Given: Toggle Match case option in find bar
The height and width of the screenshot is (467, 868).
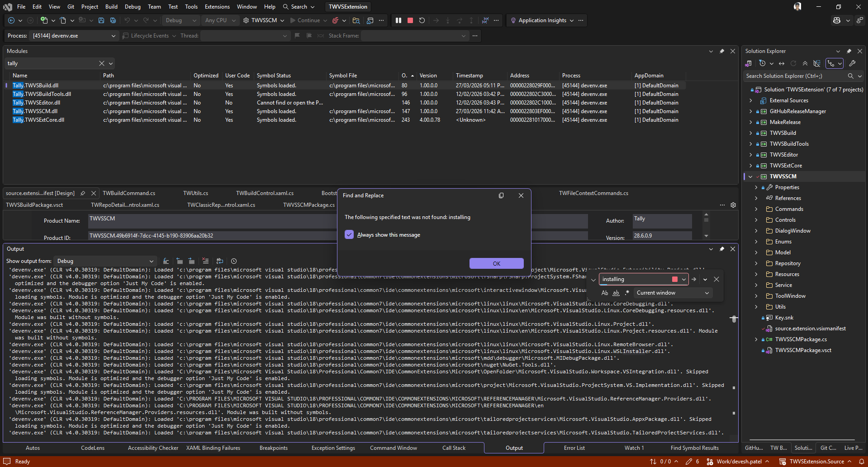Looking at the screenshot, I should [x=605, y=293].
